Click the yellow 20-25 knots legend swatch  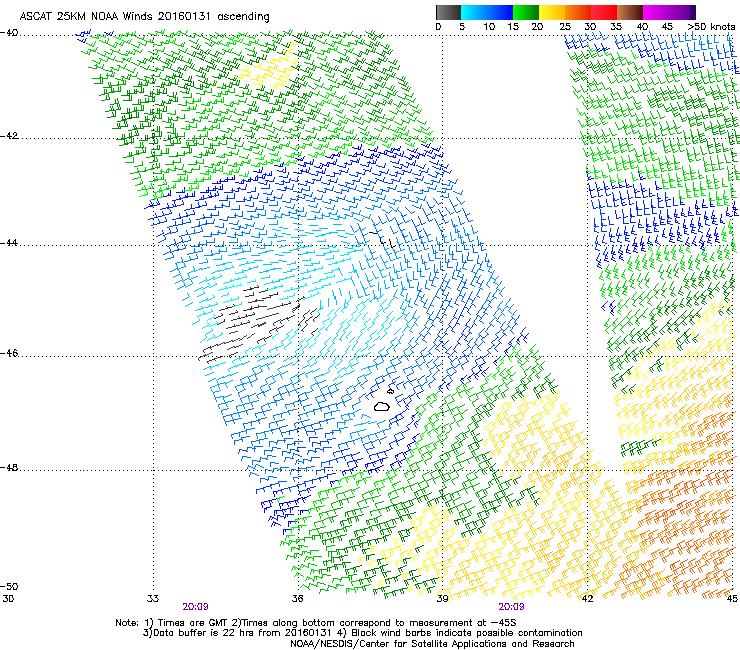click(552, 12)
